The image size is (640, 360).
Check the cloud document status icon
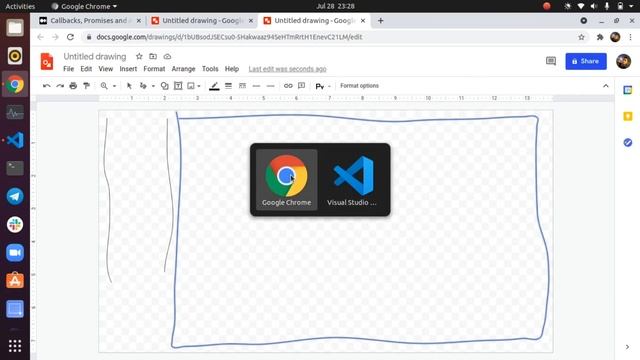(x=167, y=56)
